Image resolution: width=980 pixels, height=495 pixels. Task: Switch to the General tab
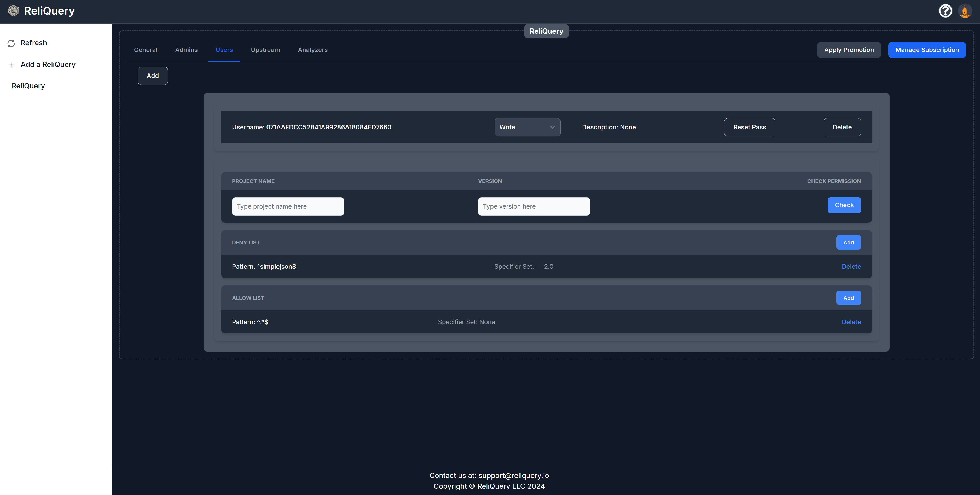click(x=145, y=50)
